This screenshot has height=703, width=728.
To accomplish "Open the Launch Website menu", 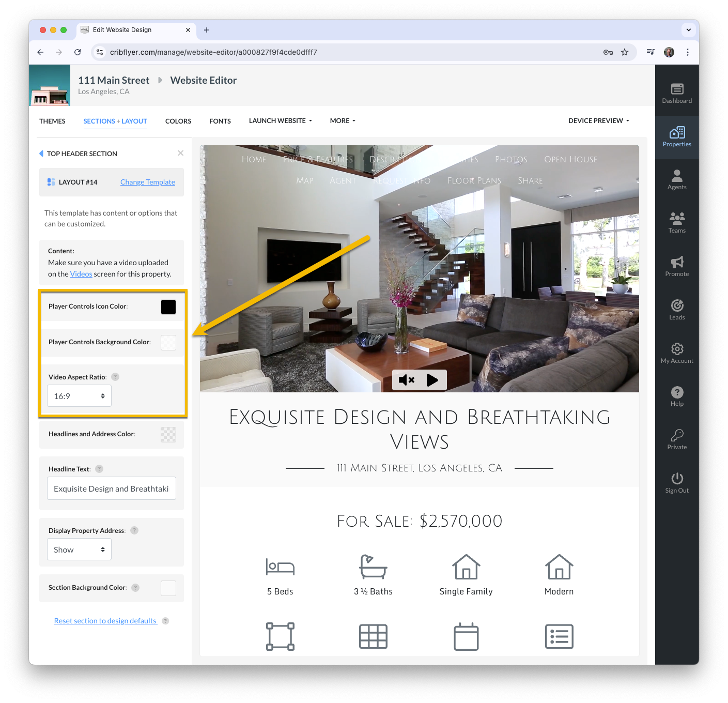I will pos(281,121).
